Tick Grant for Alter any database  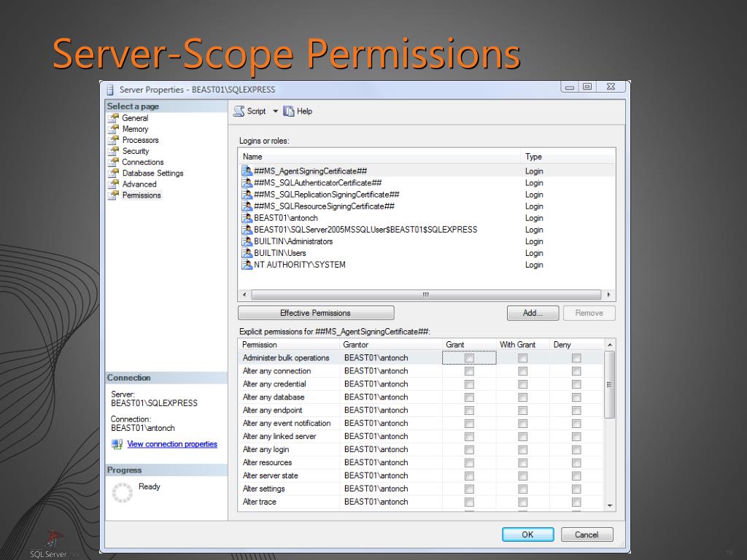click(469, 397)
